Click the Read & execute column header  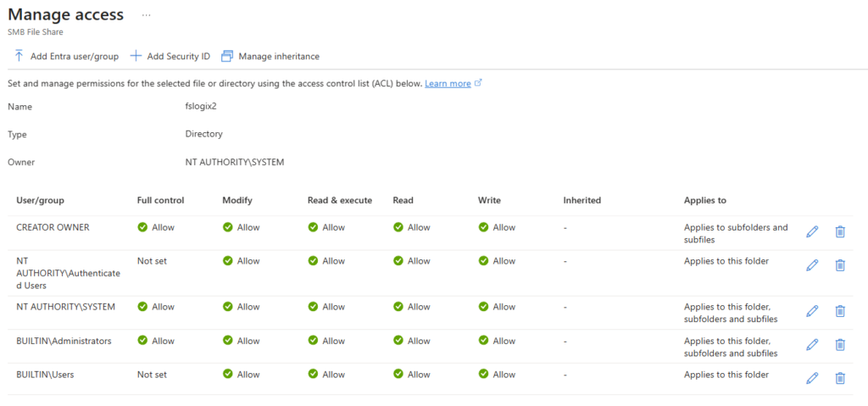340,201
